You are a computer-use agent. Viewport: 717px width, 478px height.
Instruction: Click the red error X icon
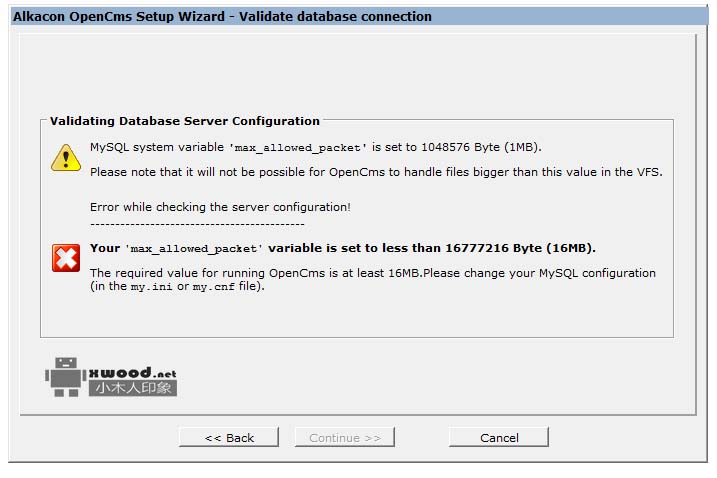point(66,258)
